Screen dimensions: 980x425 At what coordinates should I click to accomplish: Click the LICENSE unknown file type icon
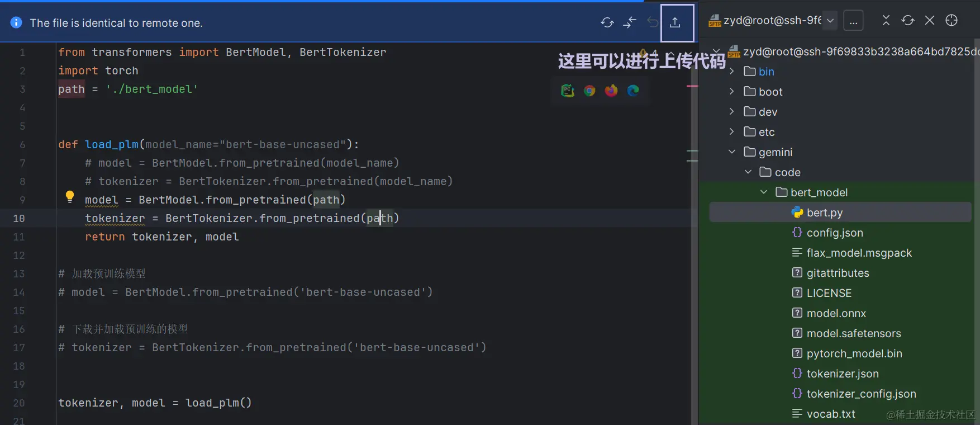click(797, 292)
